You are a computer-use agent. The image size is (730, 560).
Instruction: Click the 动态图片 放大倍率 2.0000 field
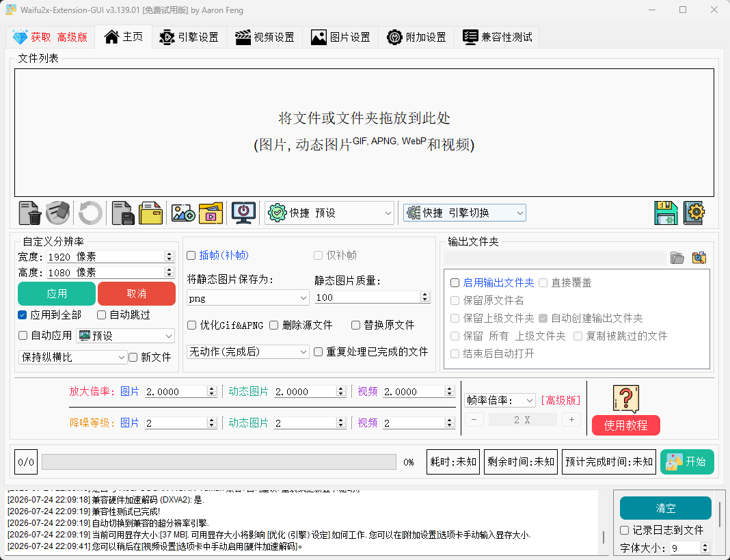[310, 391]
